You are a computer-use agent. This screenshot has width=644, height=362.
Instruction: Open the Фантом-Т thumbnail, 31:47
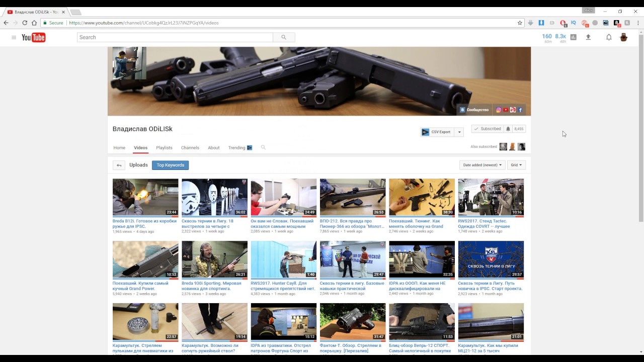coord(353,322)
